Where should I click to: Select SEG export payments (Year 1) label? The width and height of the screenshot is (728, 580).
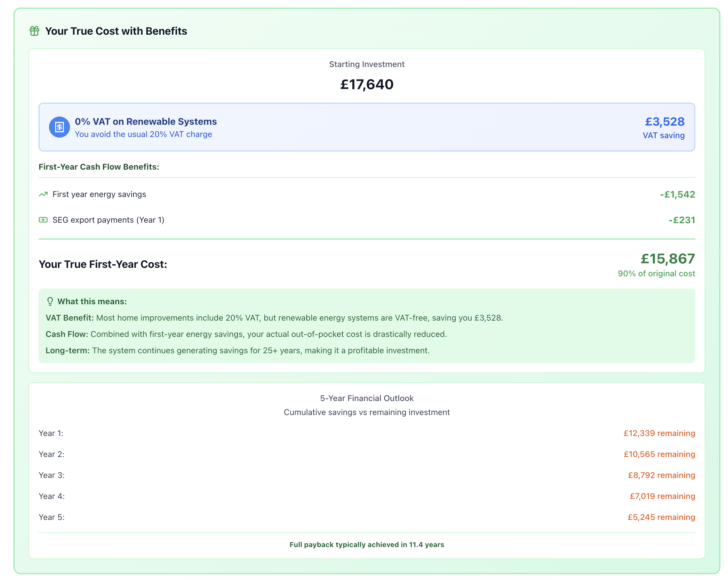108,220
